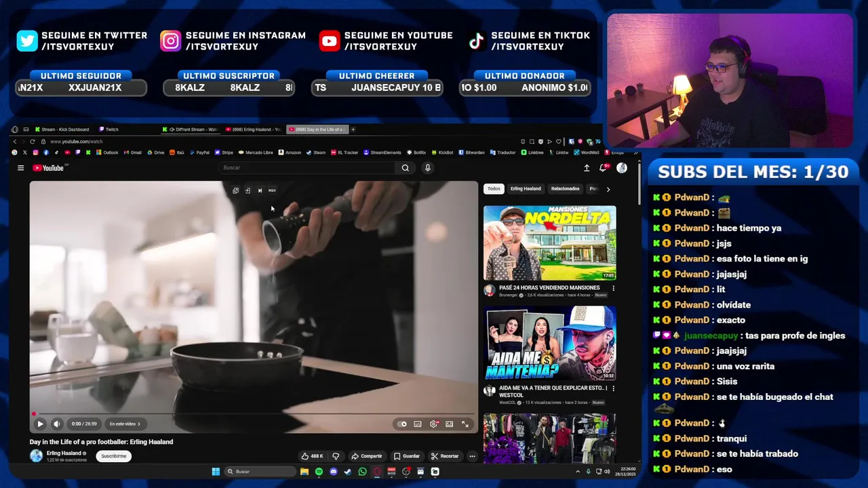Click the video progress bar

[254, 413]
